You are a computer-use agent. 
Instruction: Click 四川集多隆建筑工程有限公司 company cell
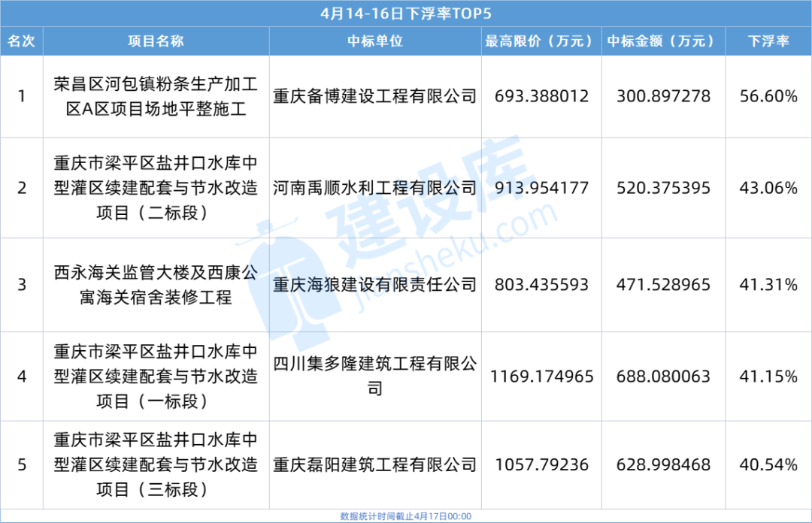point(375,376)
